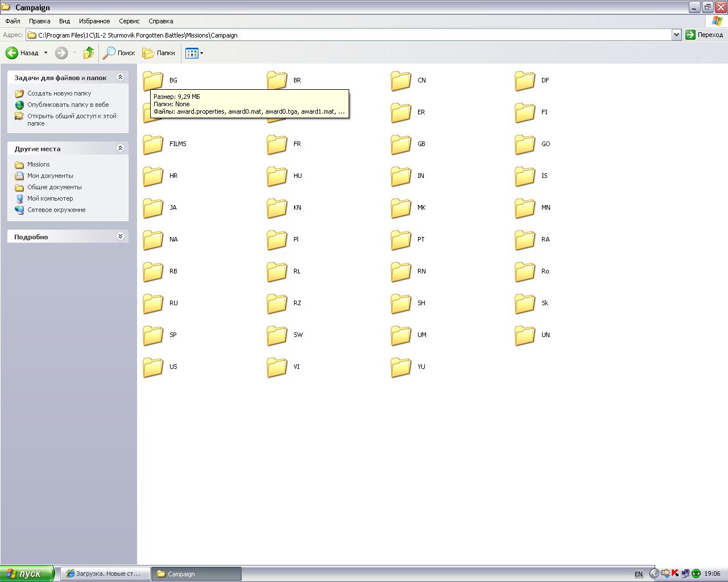
Task: Click Опубликовать папку в вебе link
Action: point(68,105)
